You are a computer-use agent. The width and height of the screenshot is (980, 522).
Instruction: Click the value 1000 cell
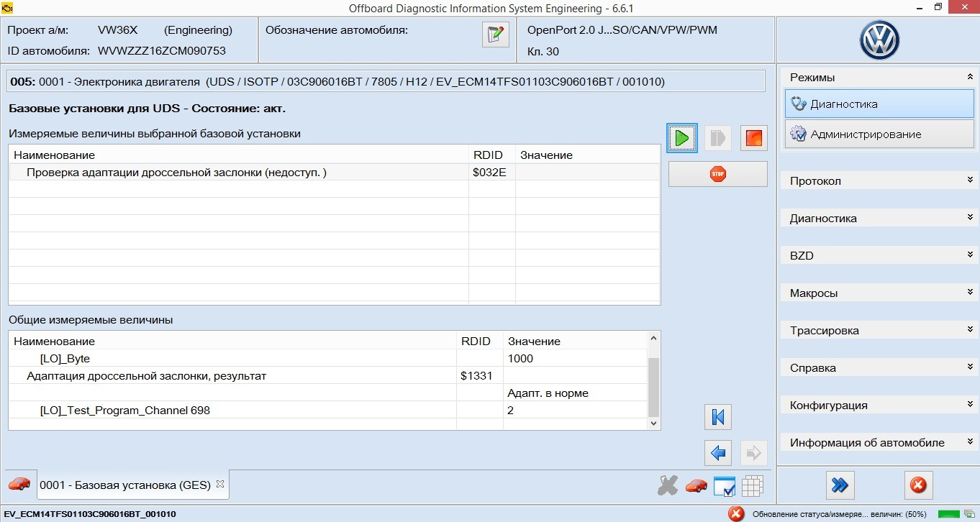coord(575,358)
